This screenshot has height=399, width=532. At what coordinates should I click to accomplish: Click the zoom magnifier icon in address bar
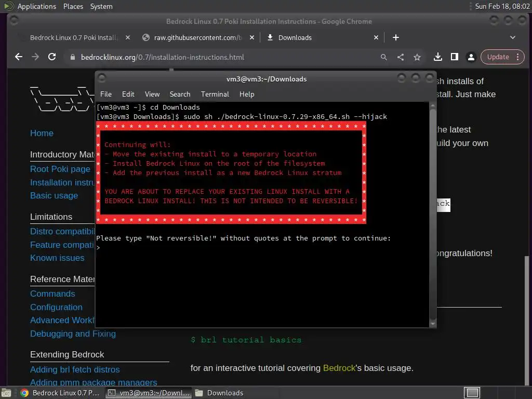coord(384,57)
